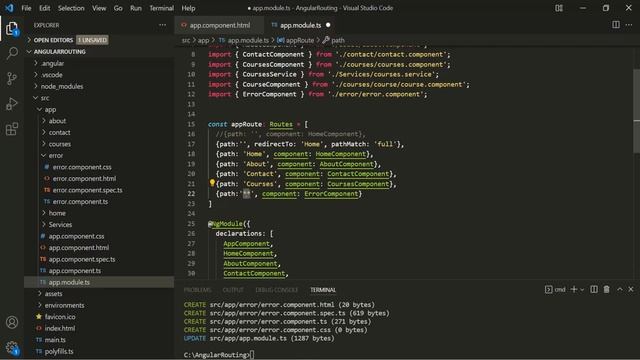Image resolution: width=640 pixels, height=360 pixels.
Task: Switch to the Output panel tab
Action: [233, 290]
